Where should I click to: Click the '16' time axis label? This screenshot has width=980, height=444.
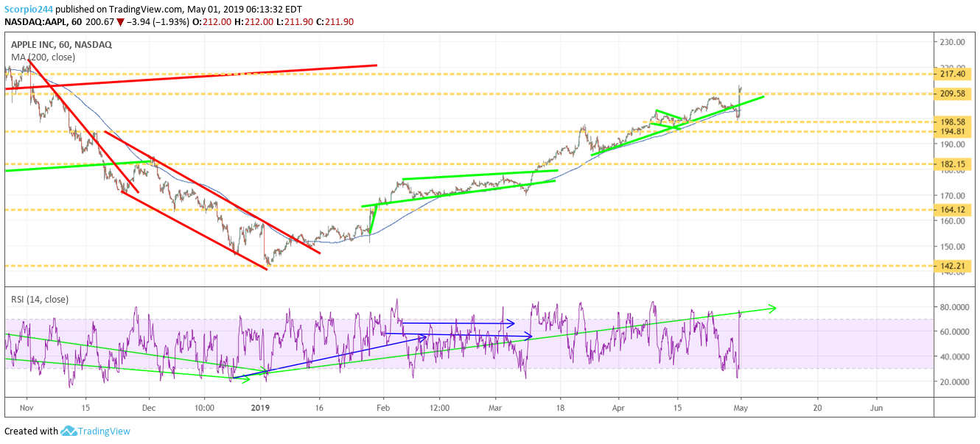click(318, 406)
